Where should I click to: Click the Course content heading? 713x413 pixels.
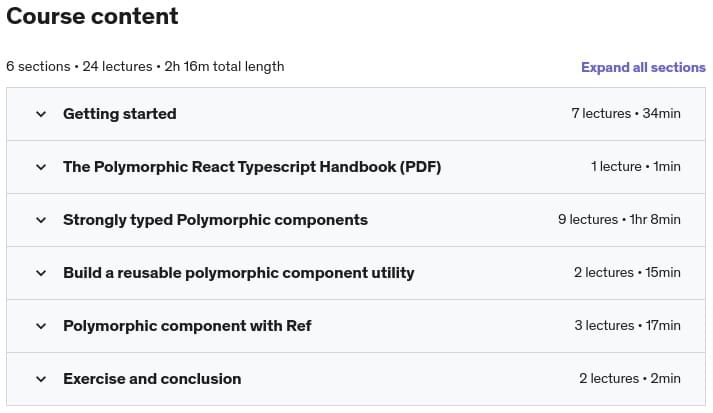pos(92,16)
